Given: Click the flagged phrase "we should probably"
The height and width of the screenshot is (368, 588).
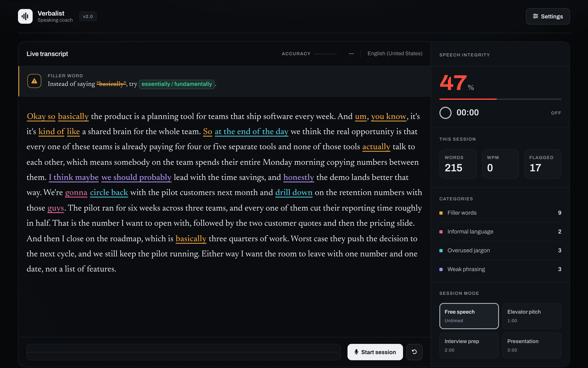Looking at the screenshot, I should (x=136, y=177).
